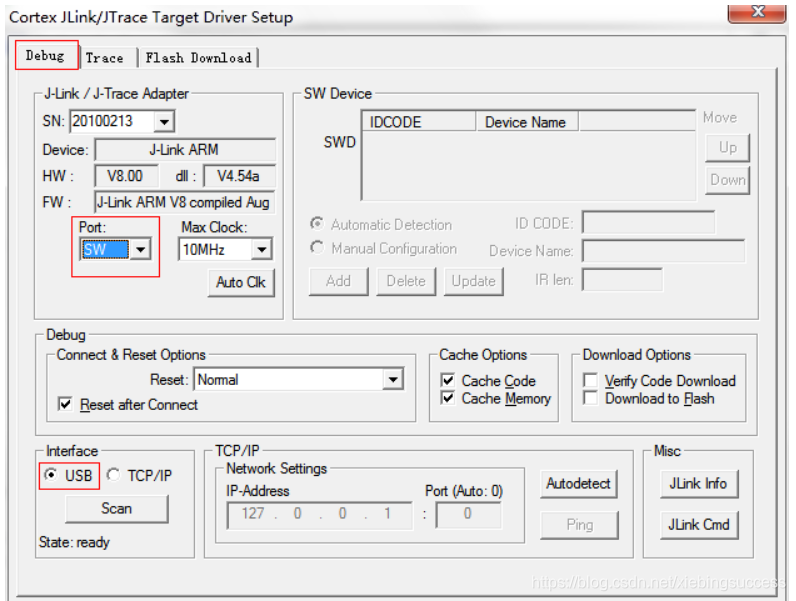The image size is (796, 601).
Task: Open the Flash Download tab
Action: pyautogui.click(x=198, y=58)
